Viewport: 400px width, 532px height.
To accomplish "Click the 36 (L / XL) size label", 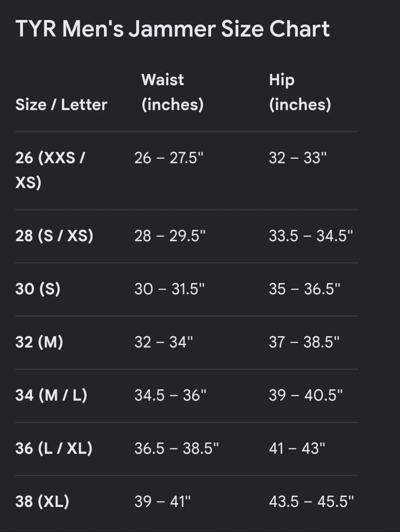I will pos(54,448).
